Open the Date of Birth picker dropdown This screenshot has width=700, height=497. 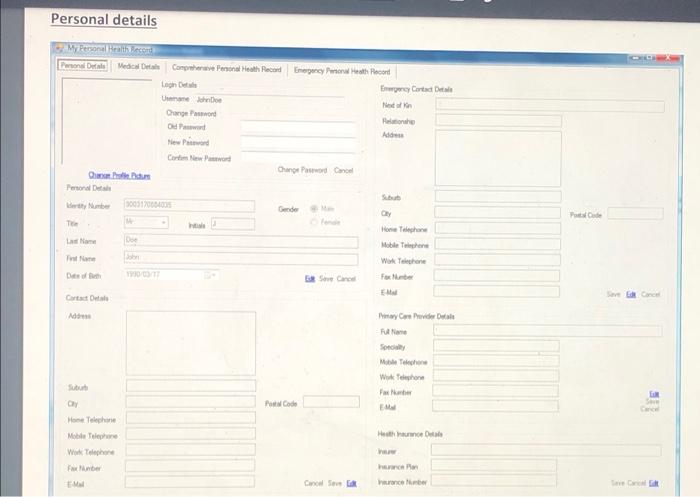[210, 275]
